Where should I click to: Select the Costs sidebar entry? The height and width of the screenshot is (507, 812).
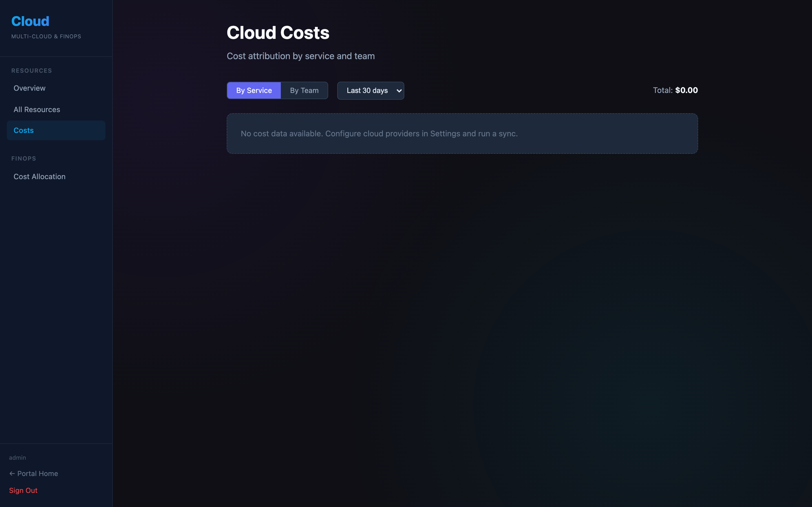pos(23,130)
